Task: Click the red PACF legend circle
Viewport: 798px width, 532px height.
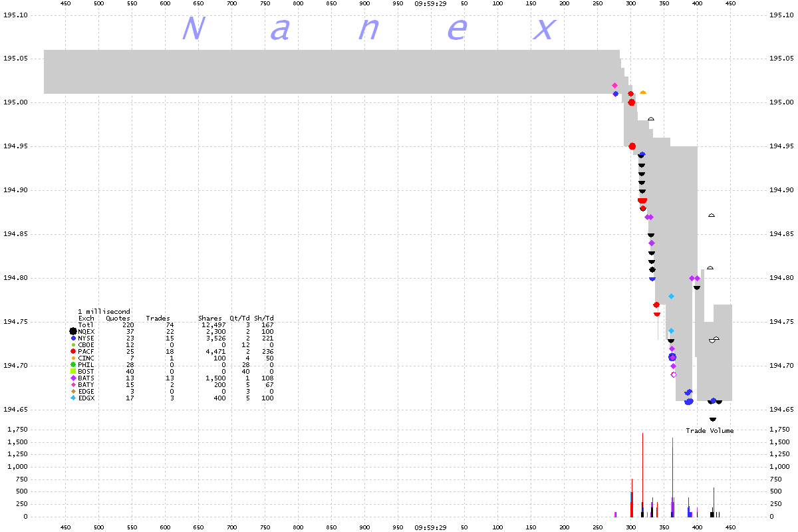Action: pos(72,351)
